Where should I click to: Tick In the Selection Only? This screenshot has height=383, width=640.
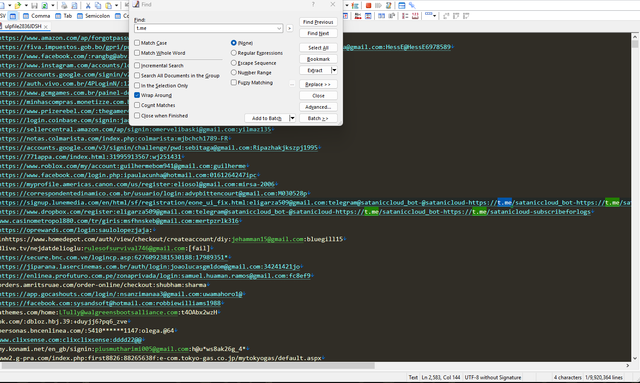tap(137, 85)
